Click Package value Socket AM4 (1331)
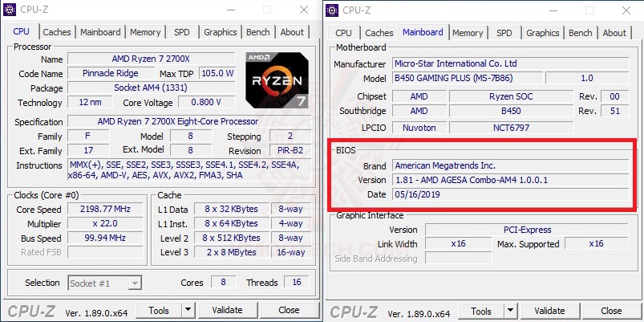The image size is (644, 322). coord(151,88)
